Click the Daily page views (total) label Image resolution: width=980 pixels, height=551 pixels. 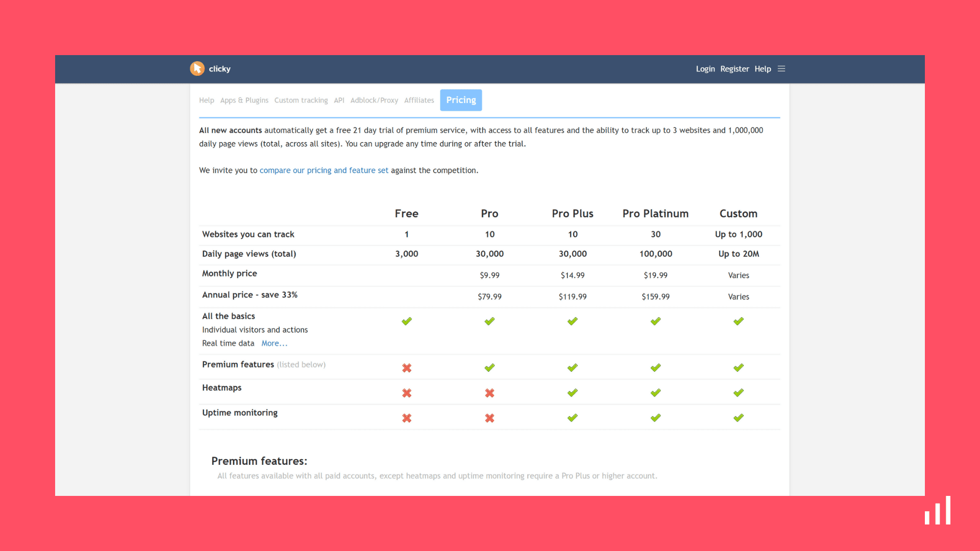click(249, 254)
